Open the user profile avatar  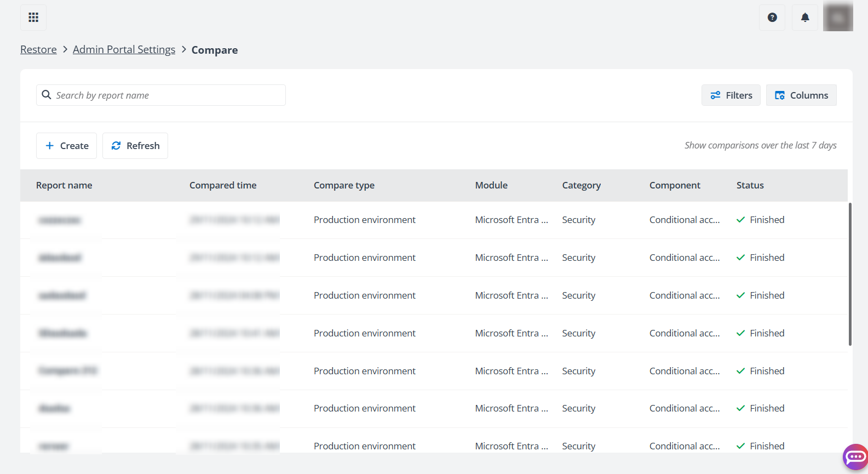(x=838, y=18)
